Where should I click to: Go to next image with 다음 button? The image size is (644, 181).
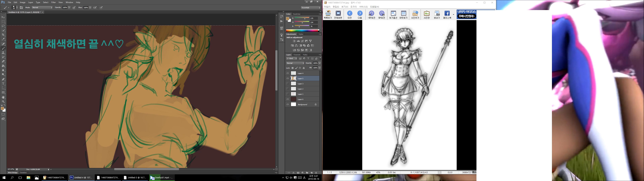360,15
